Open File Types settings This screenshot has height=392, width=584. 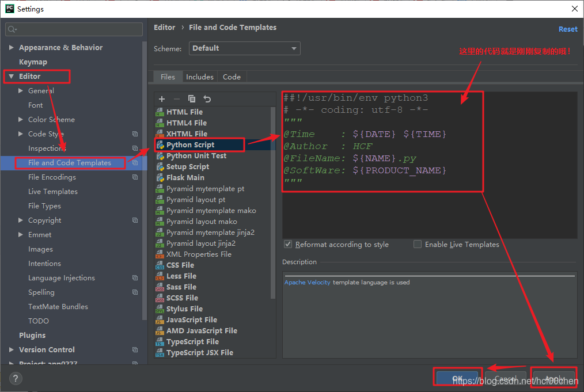[44, 206]
